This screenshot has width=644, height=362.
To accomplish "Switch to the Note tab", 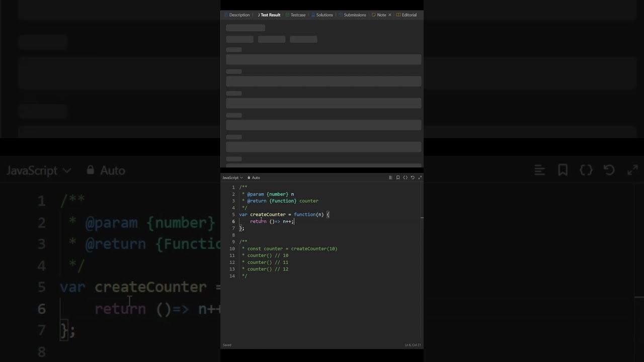I will pyautogui.click(x=379, y=15).
